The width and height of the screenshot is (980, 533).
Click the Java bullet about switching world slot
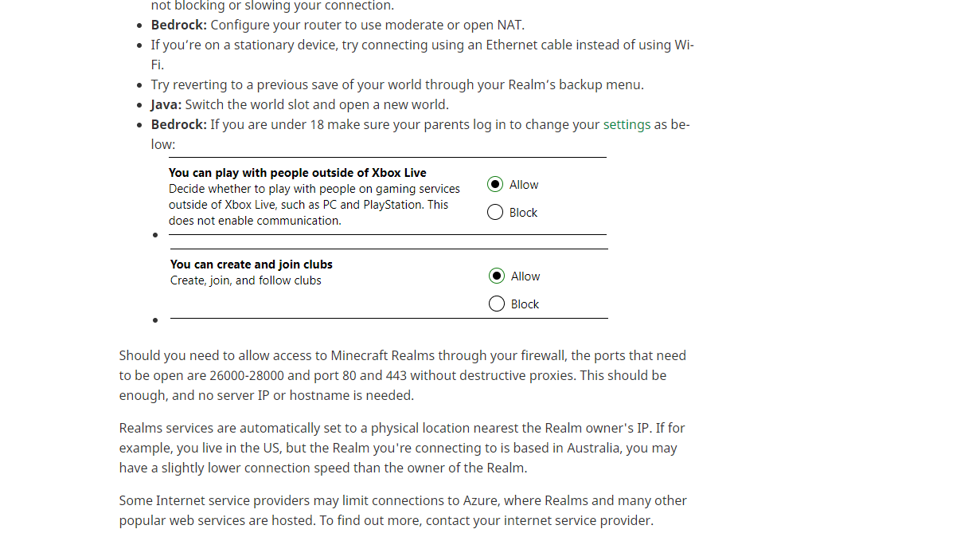(300, 104)
